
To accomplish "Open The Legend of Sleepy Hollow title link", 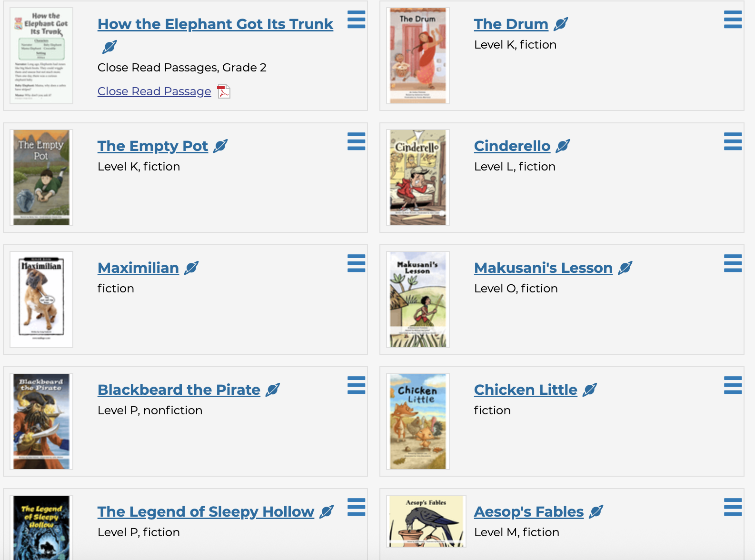I will click(206, 511).
